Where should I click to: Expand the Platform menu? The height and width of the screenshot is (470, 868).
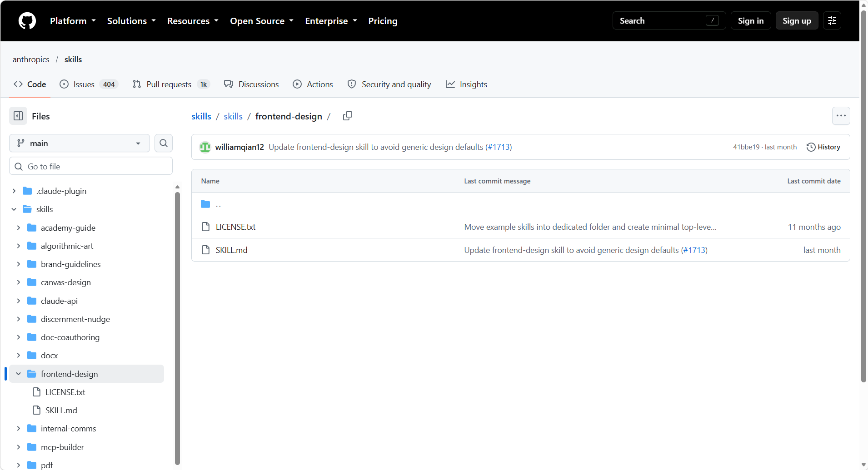tap(73, 21)
